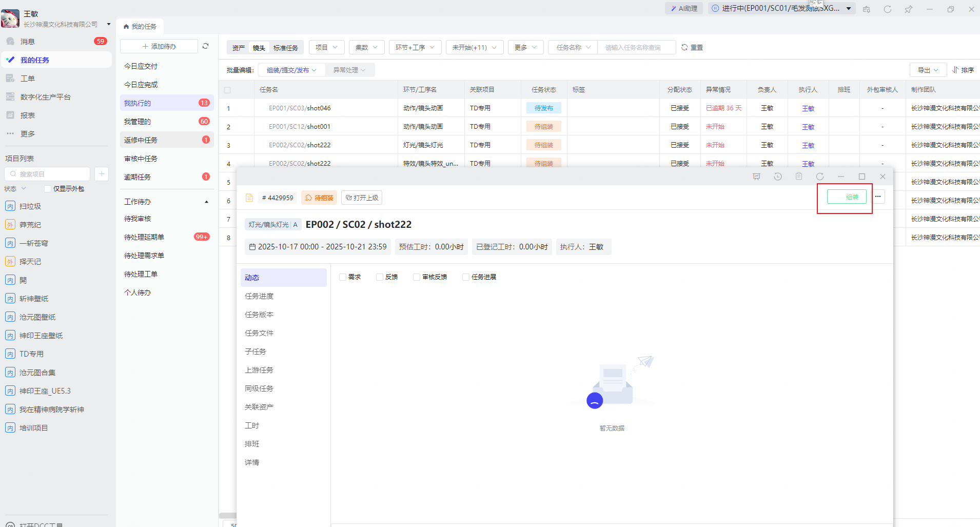The height and width of the screenshot is (527, 980).
Task: Switch to the 任务文件 tab in dialog
Action: [x=259, y=333]
